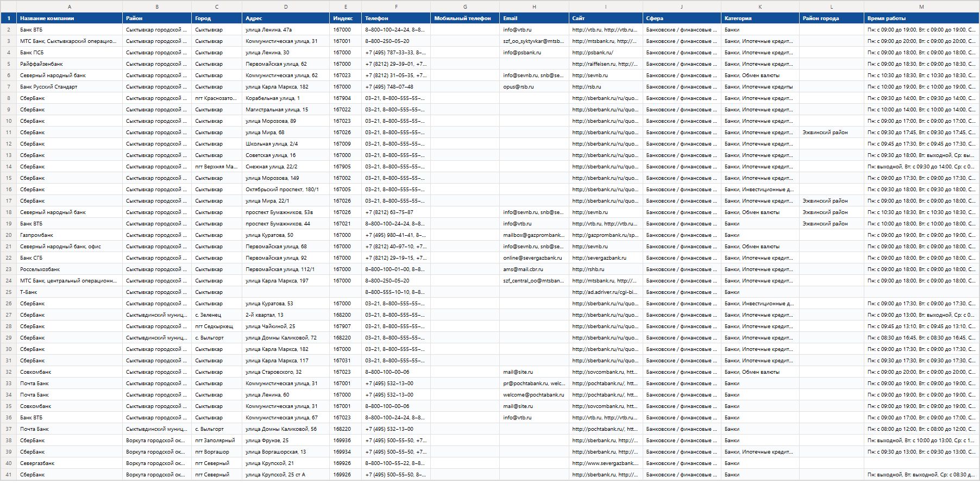Select row 25 number header
This screenshot has width=980, height=490.
pos(9,292)
